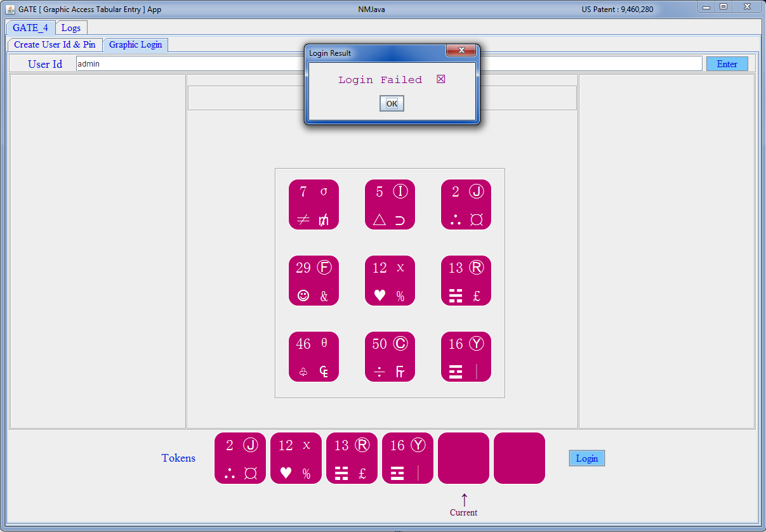The height and width of the screenshot is (532, 766).
Task: Click the empty text box above the token grid
Action: [x=382, y=98]
